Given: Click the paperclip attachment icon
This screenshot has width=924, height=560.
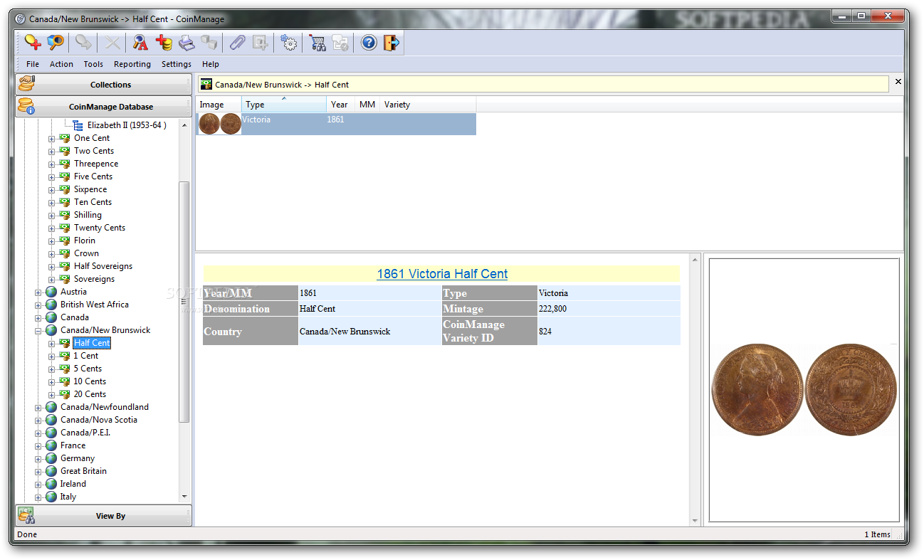Looking at the screenshot, I should (237, 43).
